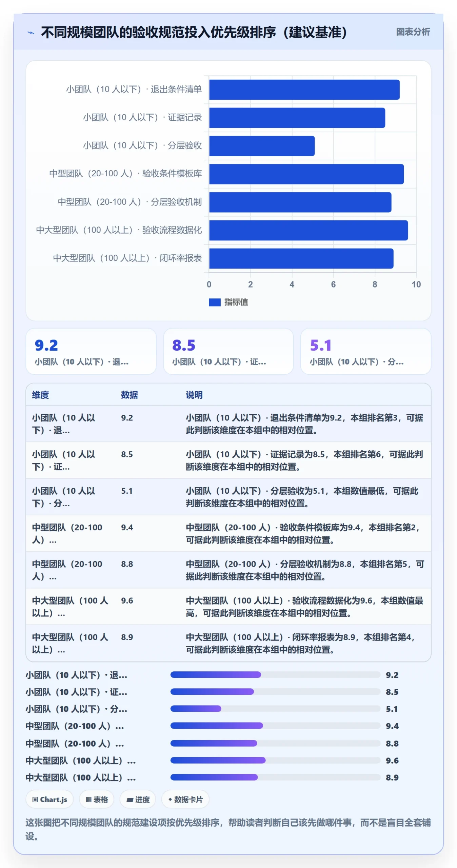The image size is (457, 868).
Task: Select the 进度 tag chip
Action: tap(138, 799)
